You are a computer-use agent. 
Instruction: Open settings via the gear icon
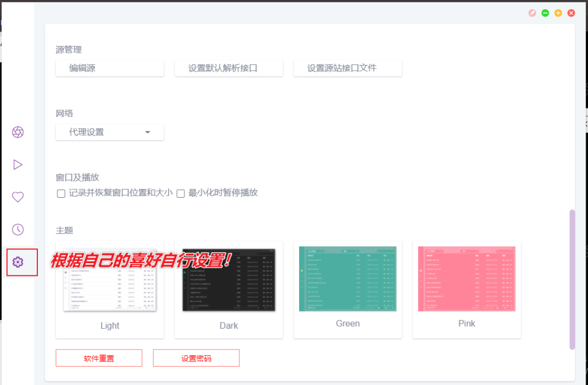pos(18,262)
